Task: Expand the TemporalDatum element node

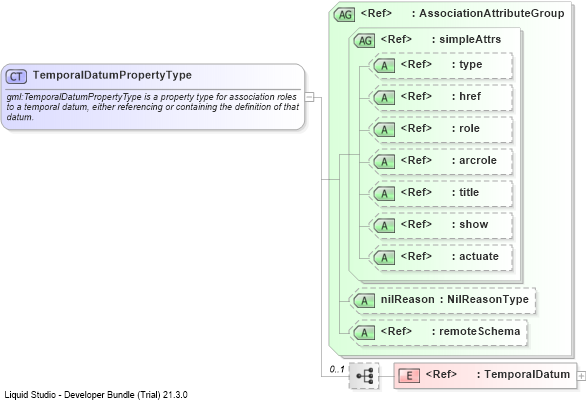Action: tap(582, 376)
